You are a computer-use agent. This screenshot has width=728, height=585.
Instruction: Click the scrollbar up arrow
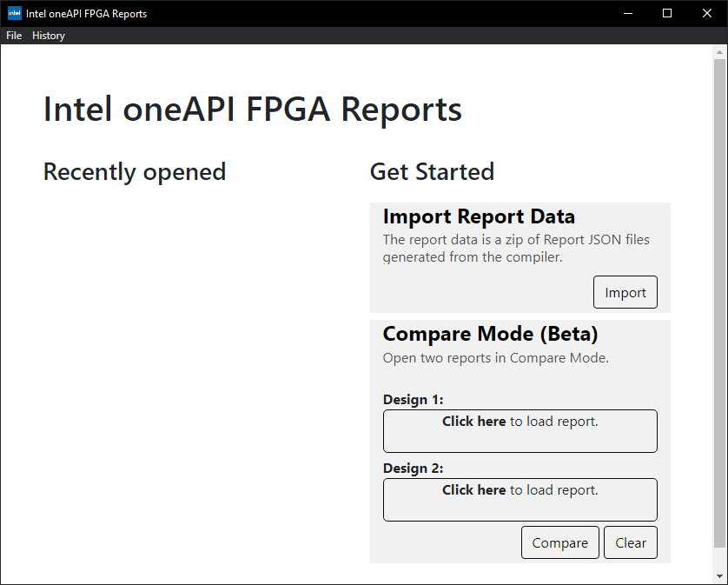coord(719,52)
